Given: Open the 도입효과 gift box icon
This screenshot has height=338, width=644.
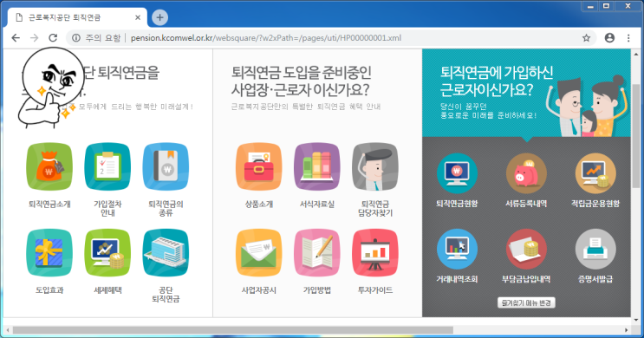Looking at the screenshot, I should point(49,252).
